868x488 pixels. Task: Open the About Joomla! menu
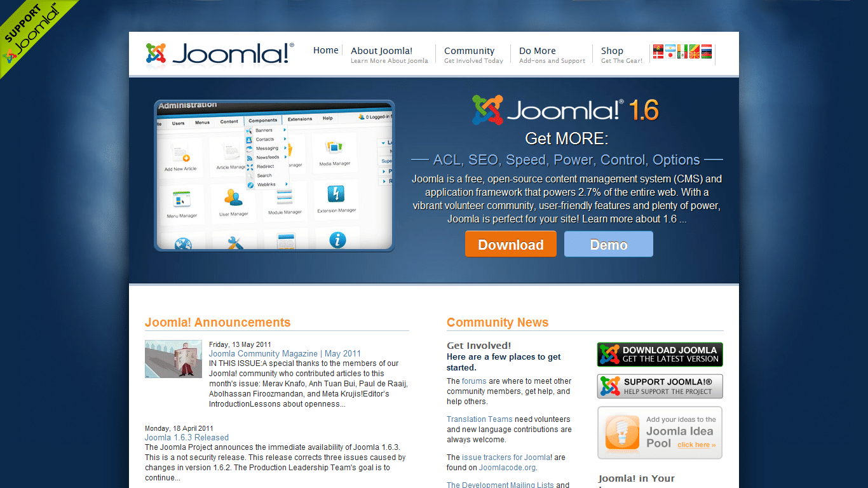pos(390,55)
